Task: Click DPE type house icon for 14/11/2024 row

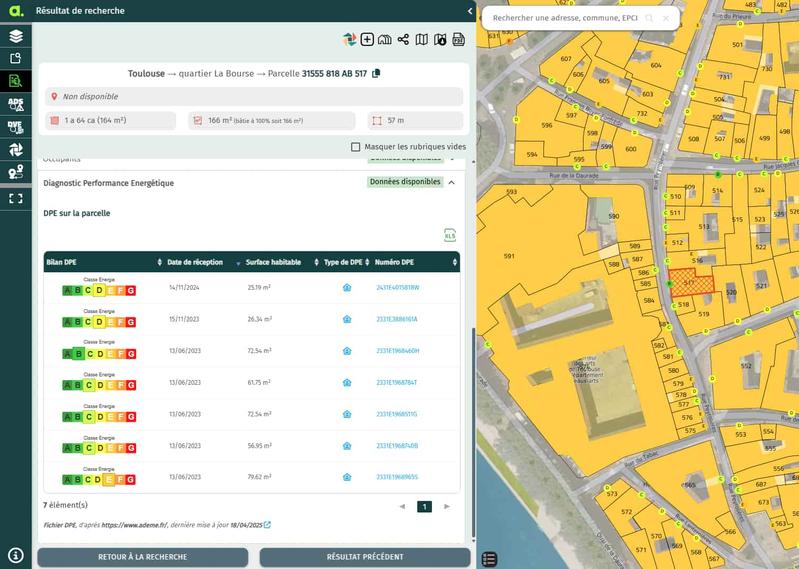Action: tap(347, 288)
